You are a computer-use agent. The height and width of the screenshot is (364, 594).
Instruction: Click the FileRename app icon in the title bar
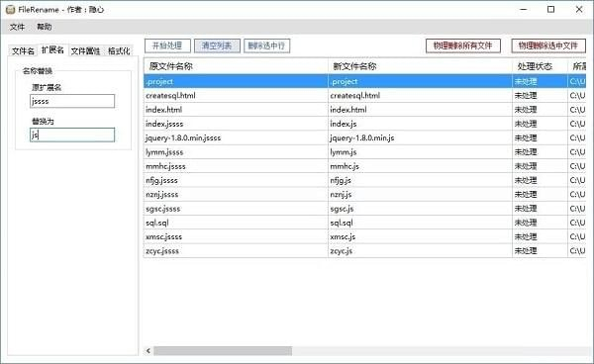click(10, 10)
